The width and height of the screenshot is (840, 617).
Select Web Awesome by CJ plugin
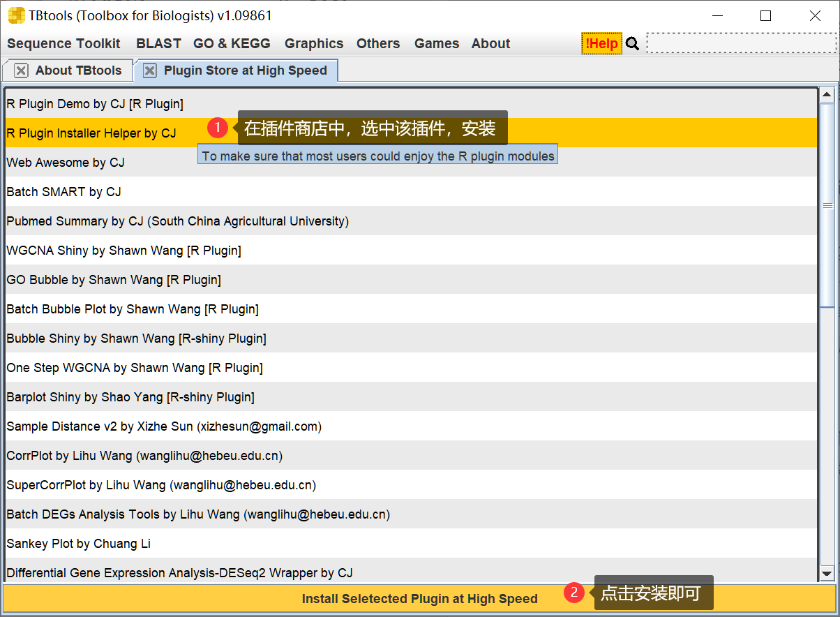[411, 162]
